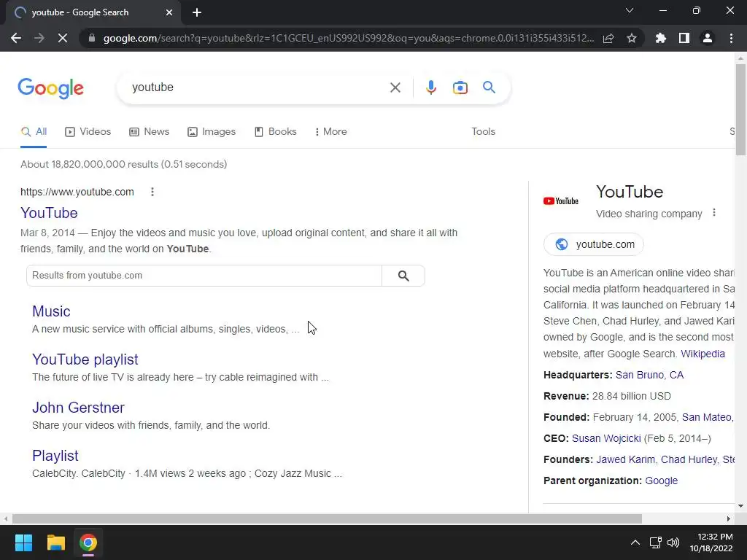
Task: Select the All results tab
Action: pos(34,132)
